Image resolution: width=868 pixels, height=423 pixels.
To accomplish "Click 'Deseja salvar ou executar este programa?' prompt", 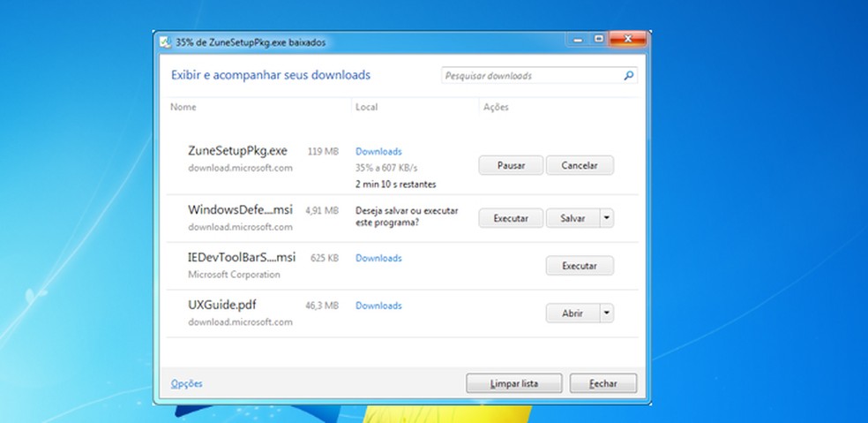I will click(407, 218).
